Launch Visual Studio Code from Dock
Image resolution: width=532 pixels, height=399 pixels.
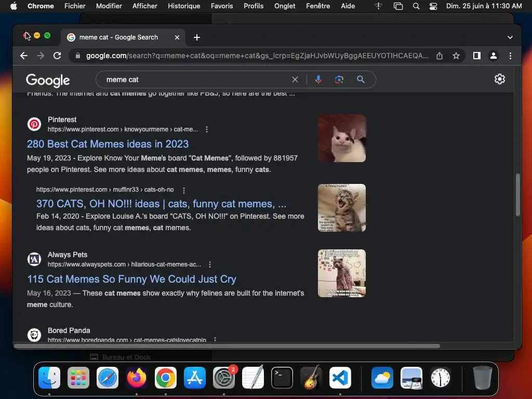pyautogui.click(x=340, y=378)
